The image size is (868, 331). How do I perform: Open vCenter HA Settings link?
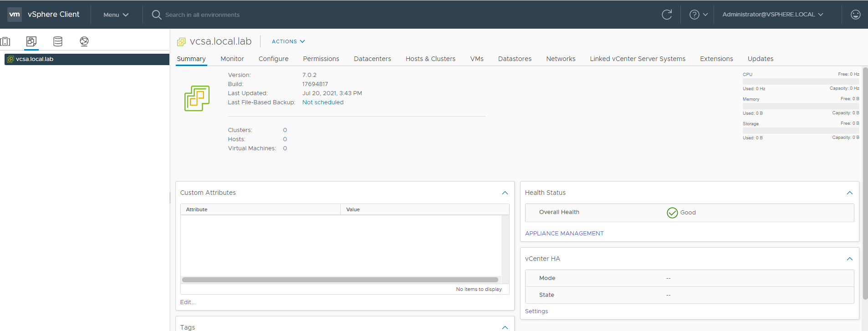click(536, 311)
